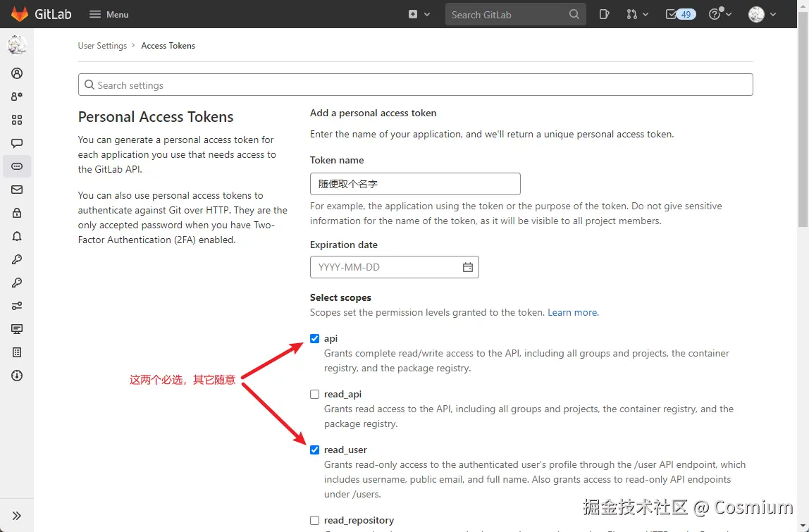Select the highlighted Access Tokens sidebar icon
Image resolution: width=809 pixels, height=532 pixels.
[17, 166]
